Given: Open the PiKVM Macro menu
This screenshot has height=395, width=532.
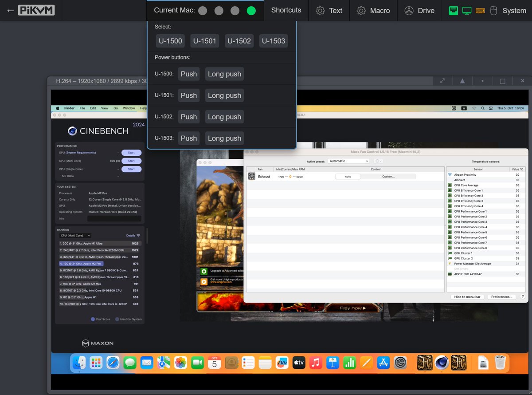Looking at the screenshot, I should (x=373, y=11).
